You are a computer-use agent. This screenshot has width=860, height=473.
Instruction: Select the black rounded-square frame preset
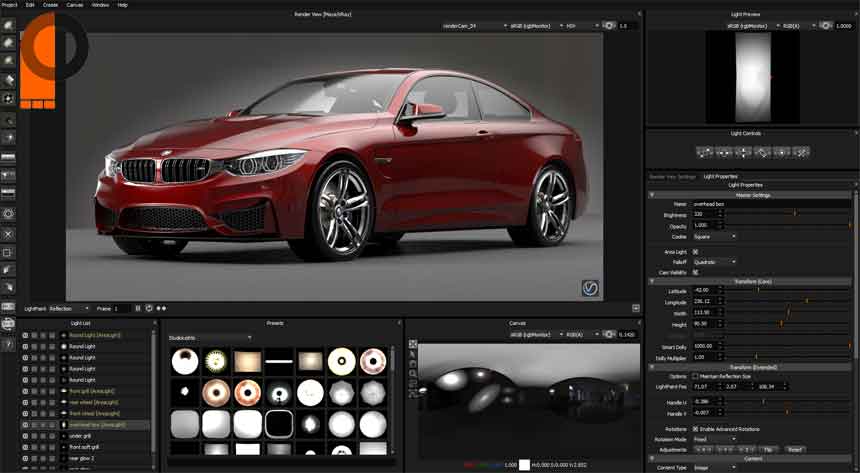(279, 425)
